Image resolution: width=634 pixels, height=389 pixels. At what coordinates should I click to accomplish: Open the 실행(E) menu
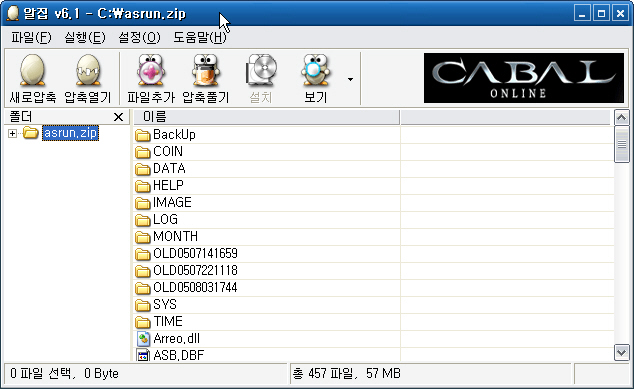(85, 38)
